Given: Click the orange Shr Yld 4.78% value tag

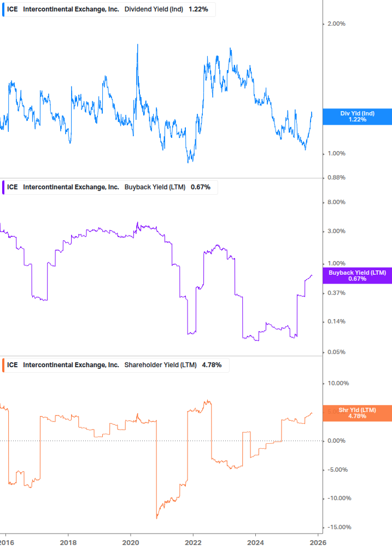Looking at the screenshot, I should (x=357, y=413).
